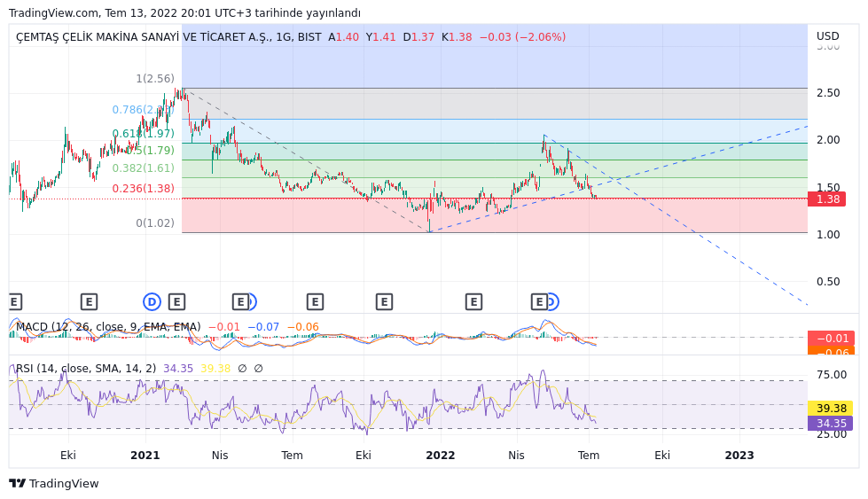
Task: Click the TradingView logo at bottom
Action: [54, 484]
